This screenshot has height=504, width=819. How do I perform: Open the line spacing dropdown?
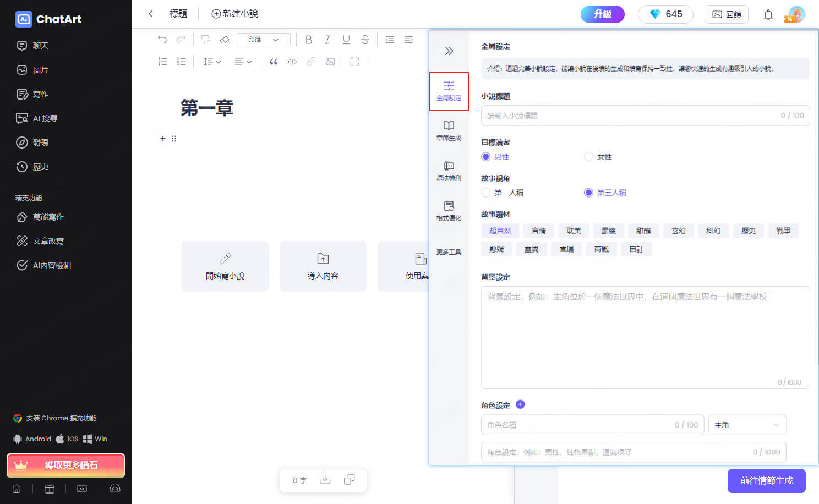tap(212, 62)
